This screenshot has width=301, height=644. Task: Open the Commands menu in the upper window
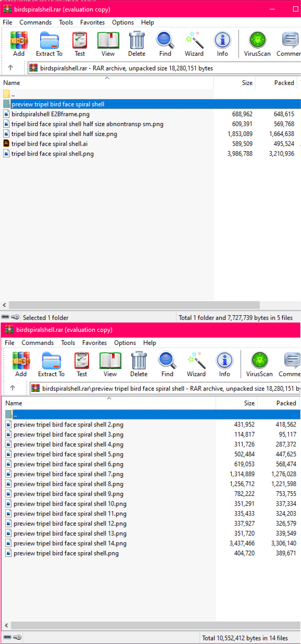click(x=36, y=22)
